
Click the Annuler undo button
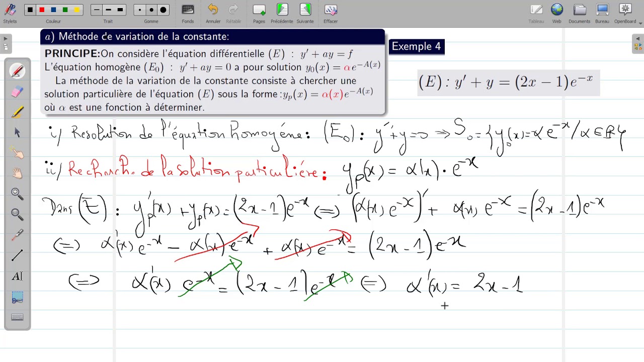213,13
